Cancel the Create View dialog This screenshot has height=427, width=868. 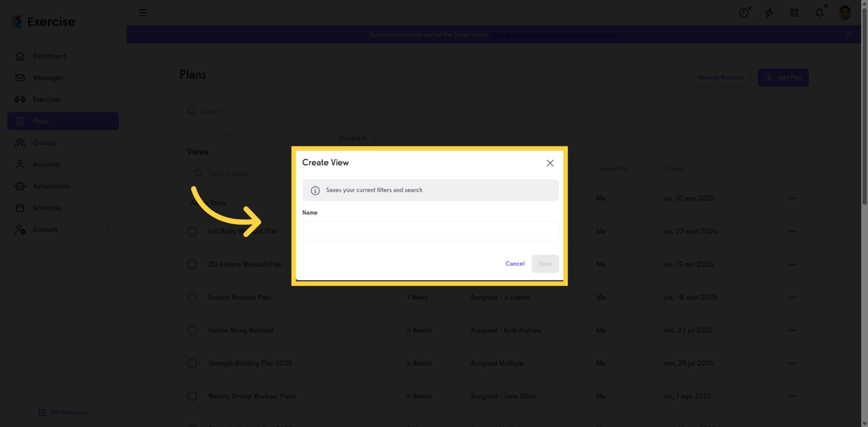(515, 264)
